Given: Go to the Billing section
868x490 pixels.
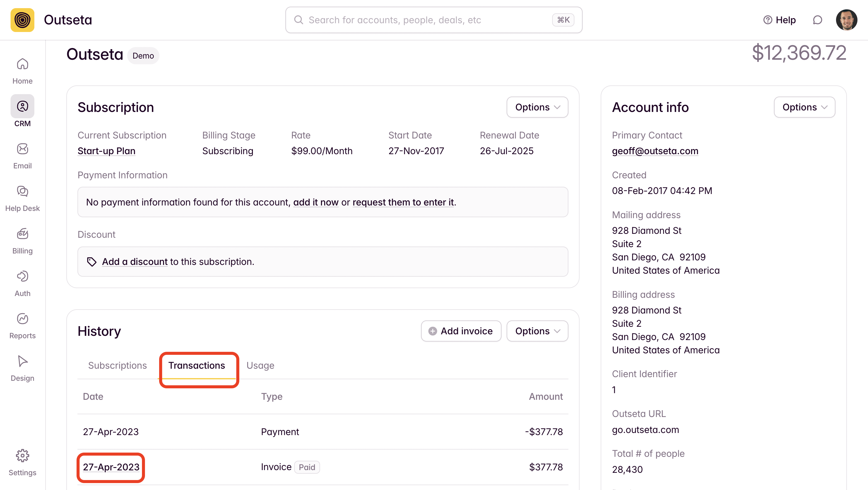Looking at the screenshot, I should click(22, 241).
